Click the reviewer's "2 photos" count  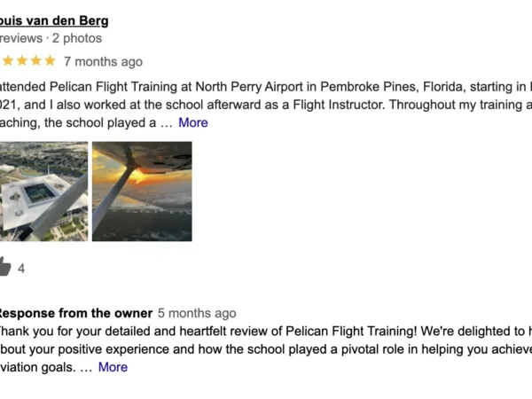coord(77,38)
